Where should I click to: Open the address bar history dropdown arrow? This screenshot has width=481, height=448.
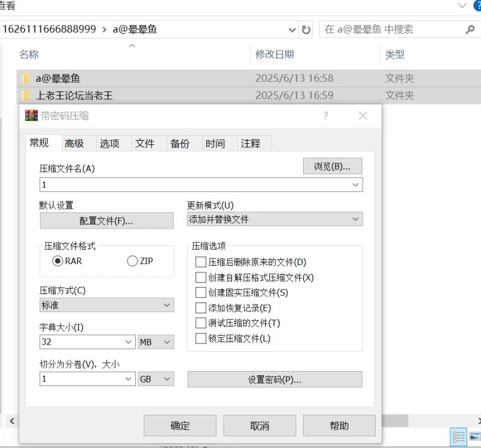coord(292,29)
